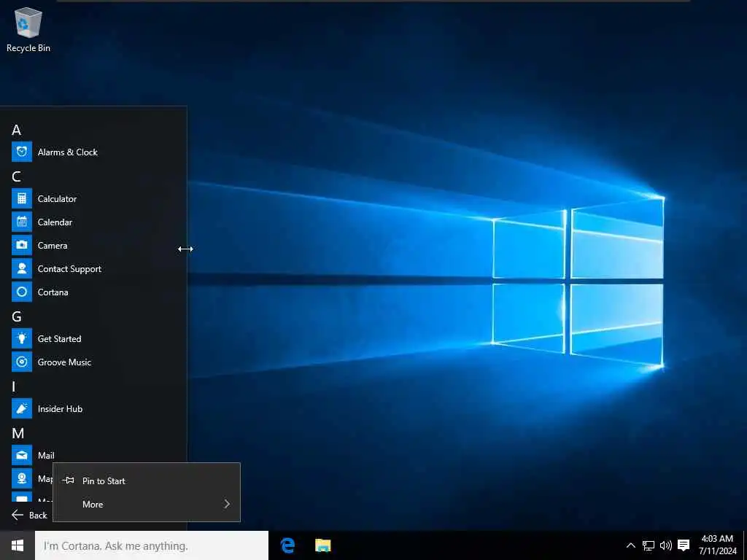Click the Back arrow icon
The height and width of the screenshot is (560, 747).
pos(18,515)
